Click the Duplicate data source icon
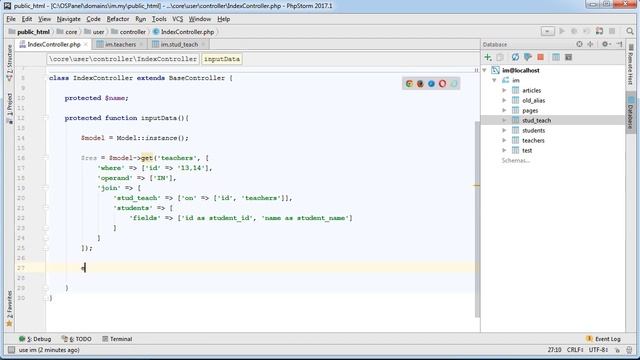Viewport: 640px width, 360px height. point(500,57)
